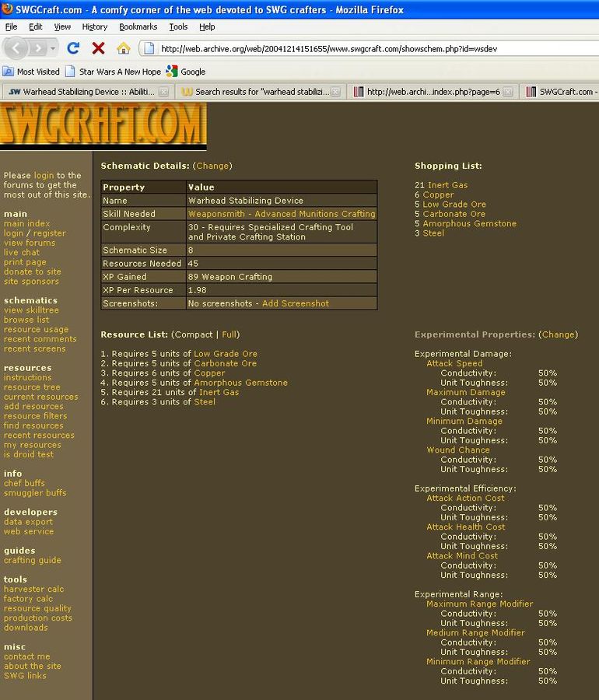Viewport: 599px width, 700px height.
Task: Reload the page with the refresh icon
Action: (x=73, y=48)
